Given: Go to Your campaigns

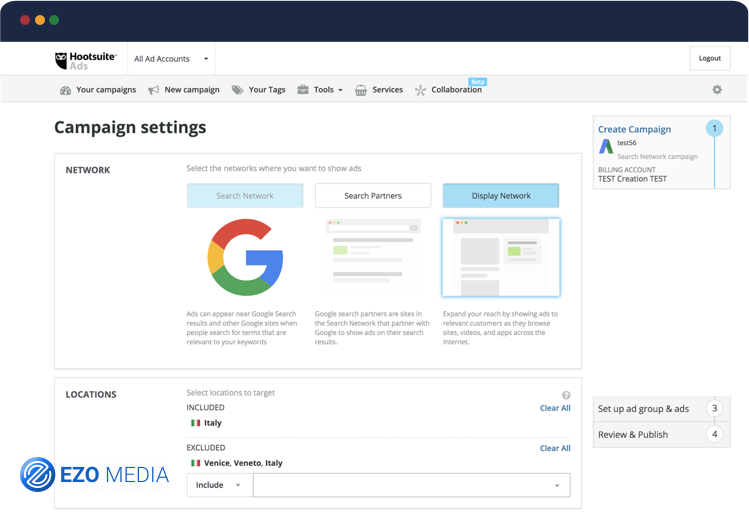Looking at the screenshot, I should coord(106,89).
